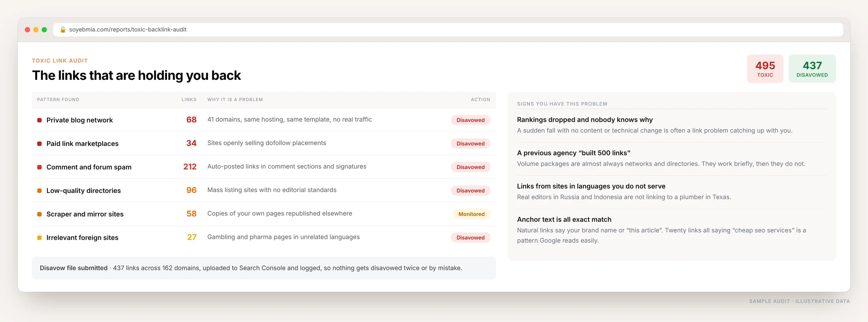The height and width of the screenshot is (322, 868).
Task: Click the link count 212
Action: pos(190,167)
